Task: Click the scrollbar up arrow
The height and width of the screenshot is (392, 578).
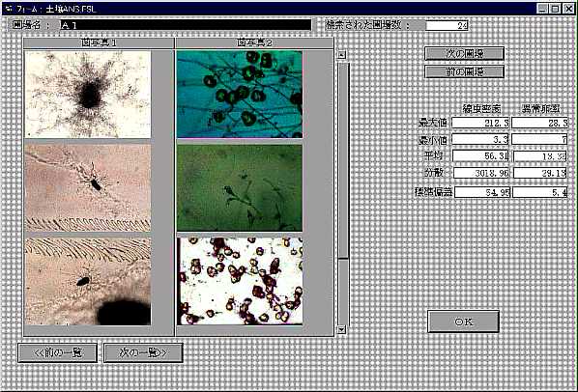Action: point(342,55)
